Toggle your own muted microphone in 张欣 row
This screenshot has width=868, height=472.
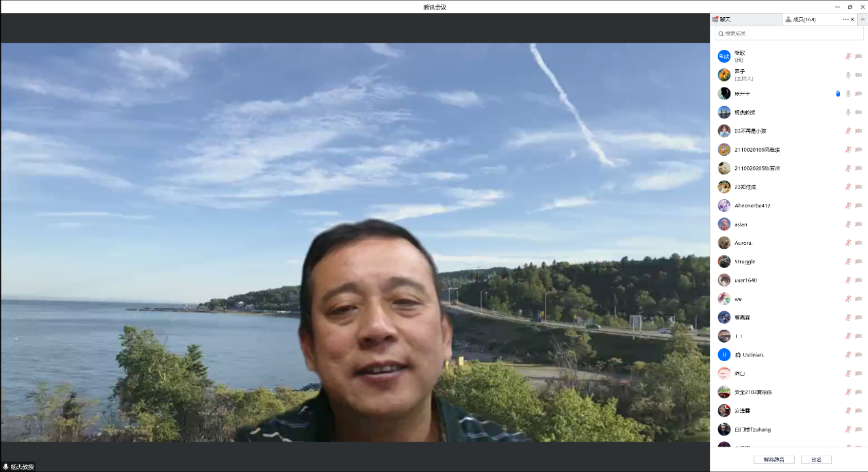[x=848, y=56]
